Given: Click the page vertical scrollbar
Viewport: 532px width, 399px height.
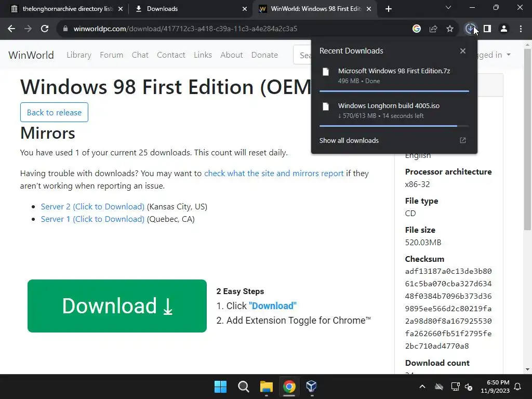Looking at the screenshot, I should coord(527,139).
